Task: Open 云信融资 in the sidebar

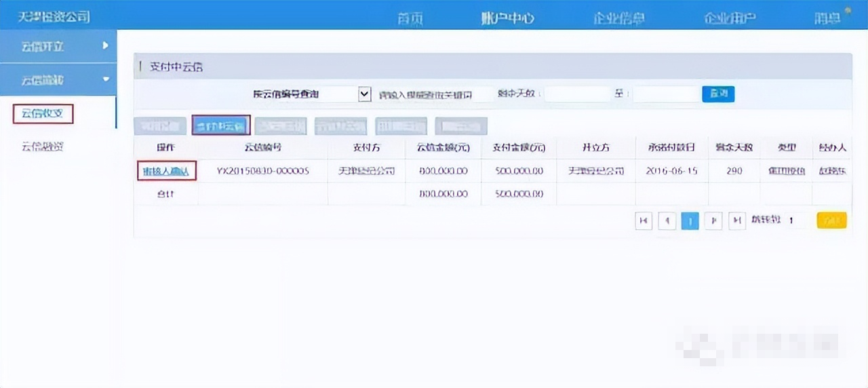Action: point(43,146)
